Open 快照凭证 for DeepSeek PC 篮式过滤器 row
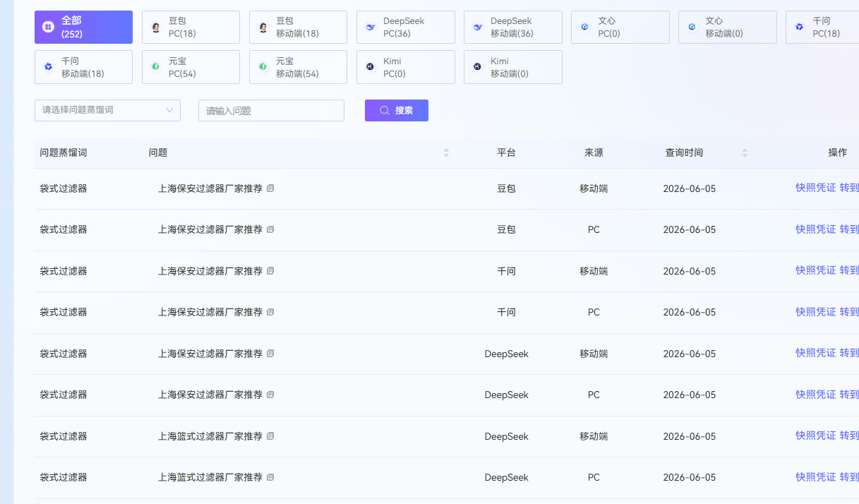Screen dimensions: 859x504 (815, 477)
